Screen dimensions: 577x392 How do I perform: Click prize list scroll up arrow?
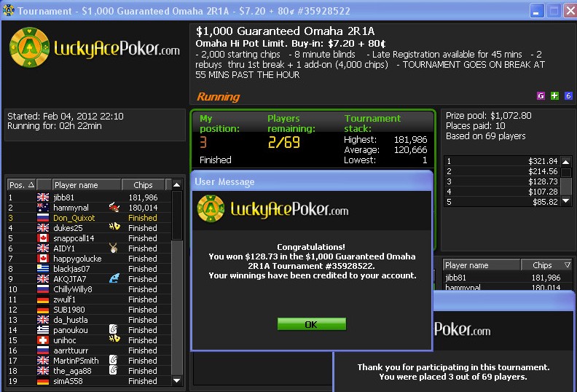click(x=566, y=161)
